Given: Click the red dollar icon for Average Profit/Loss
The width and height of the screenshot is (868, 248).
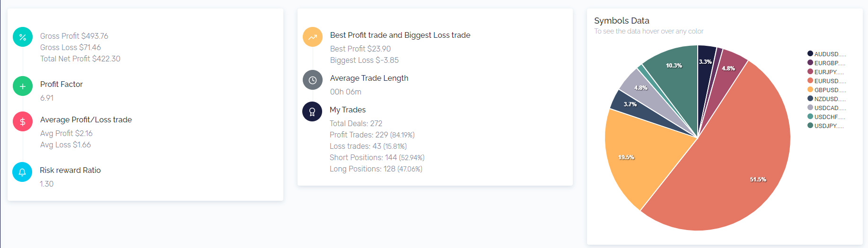Looking at the screenshot, I should coord(23,122).
